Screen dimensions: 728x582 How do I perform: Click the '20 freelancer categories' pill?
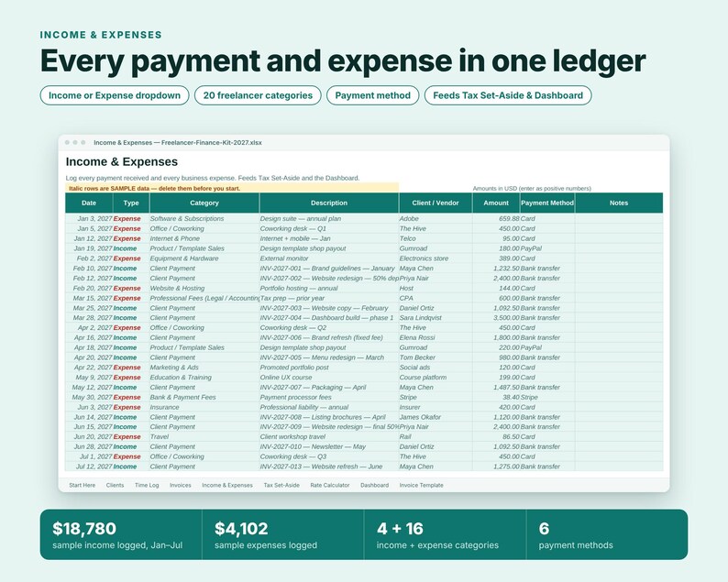point(258,95)
